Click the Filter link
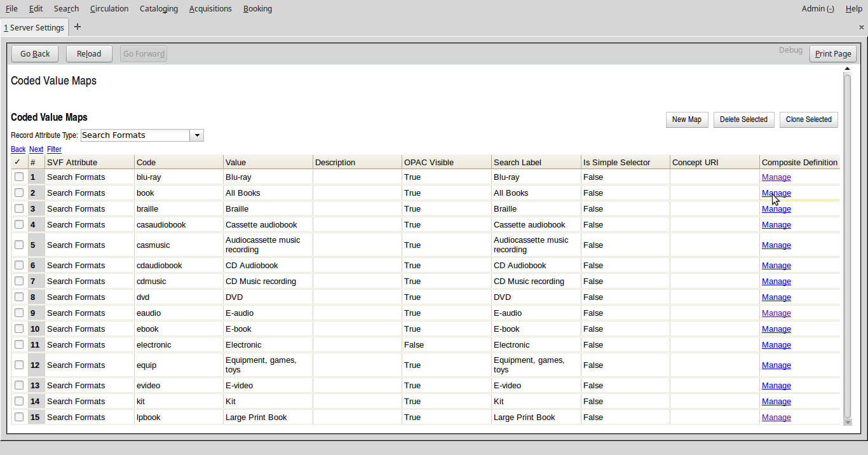 pyautogui.click(x=54, y=149)
